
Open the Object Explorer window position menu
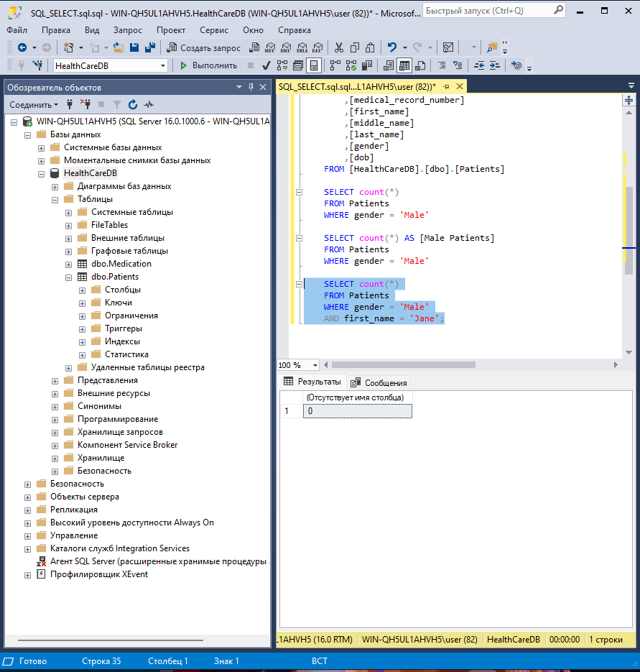click(x=239, y=87)
